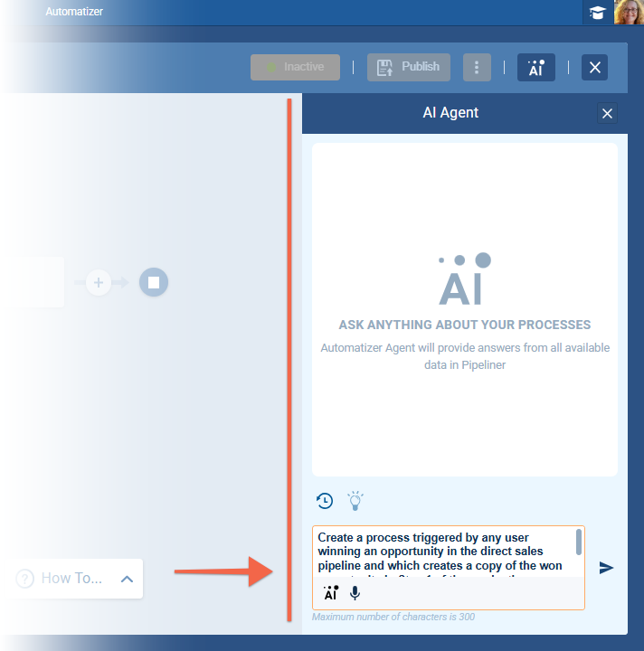The image size is (644, 651).
Task: Toggle the Inactive process status button
Action: tap(296, 67)
